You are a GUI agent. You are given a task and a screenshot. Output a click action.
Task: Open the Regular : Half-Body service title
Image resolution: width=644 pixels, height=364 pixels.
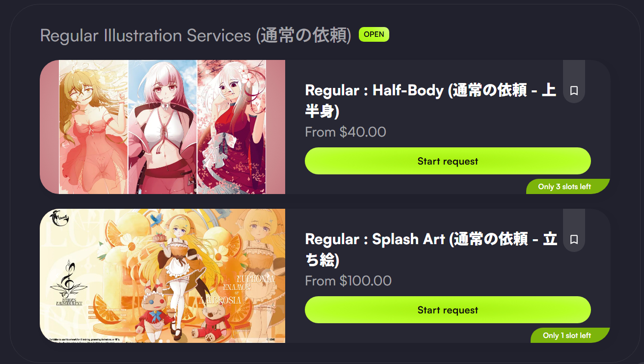pos(430,101)
